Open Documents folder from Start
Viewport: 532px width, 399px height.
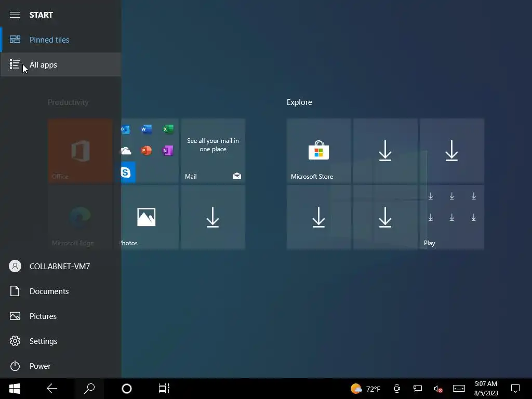click(x=61, y=291)
